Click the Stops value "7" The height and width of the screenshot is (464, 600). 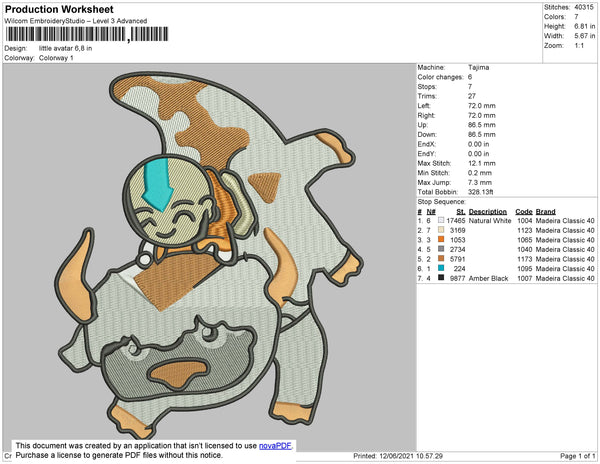tap(470, 87)
